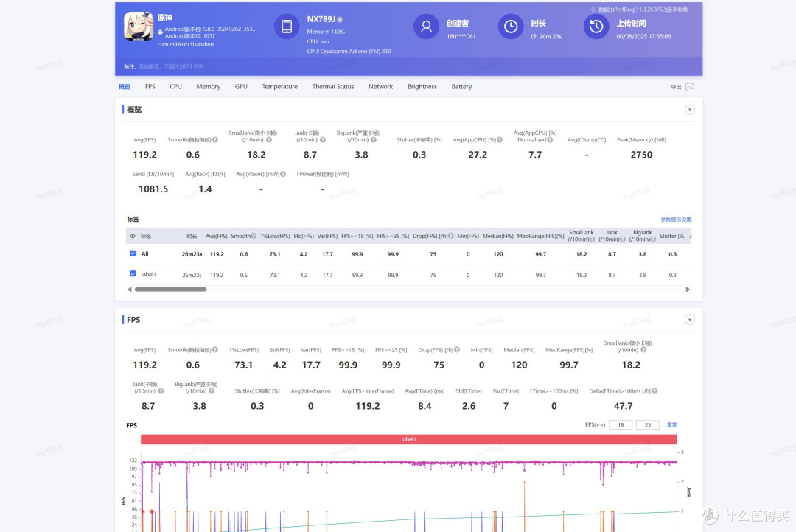
Task: Open Avg(Power) [mW] help icon
Action: (283, 174)
